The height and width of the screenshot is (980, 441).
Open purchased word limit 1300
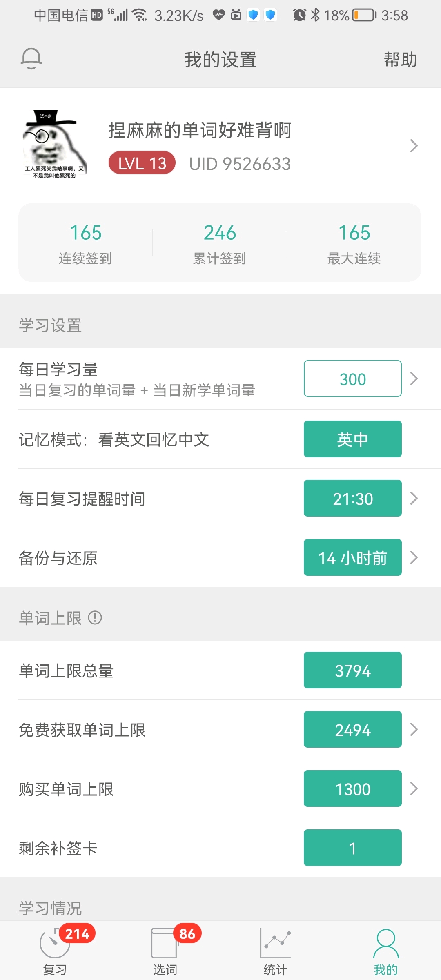353,788
